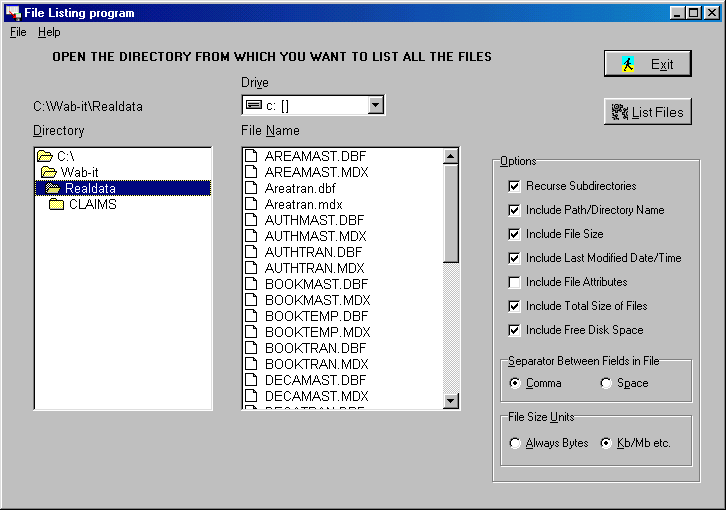Click the file list scrollbar thumb

pos(451,214)
